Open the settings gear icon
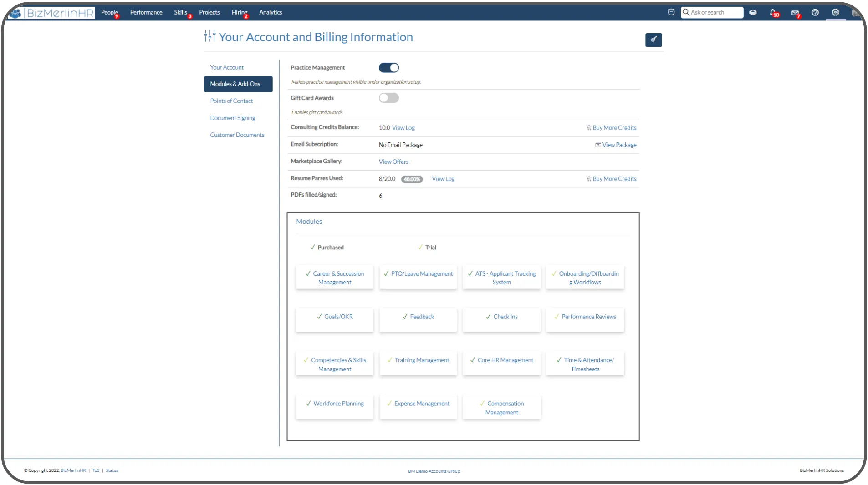Viewport: 868px width, 485px height. pyautogui.click(x=835, y=12)
